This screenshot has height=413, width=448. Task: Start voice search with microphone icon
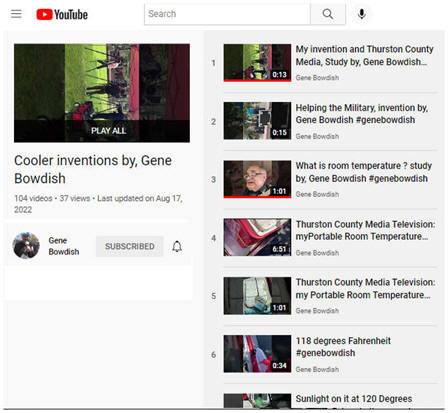click(x=362, y=14)
